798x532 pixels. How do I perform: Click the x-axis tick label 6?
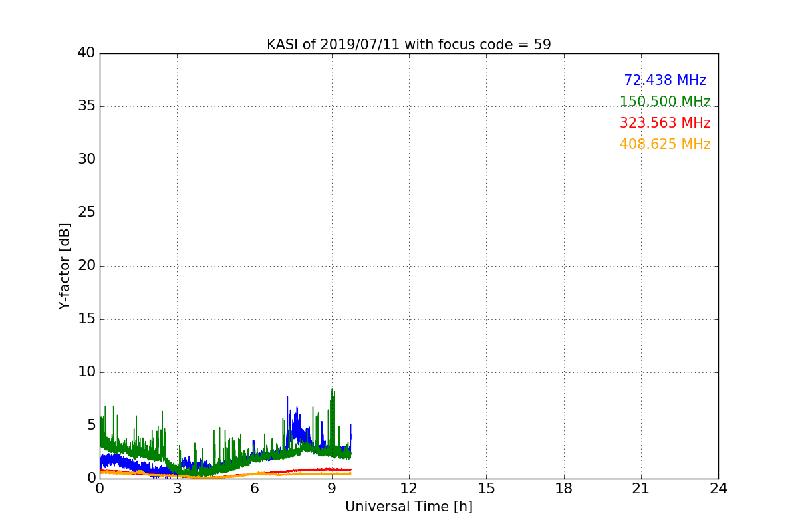[x=254, y=488]
